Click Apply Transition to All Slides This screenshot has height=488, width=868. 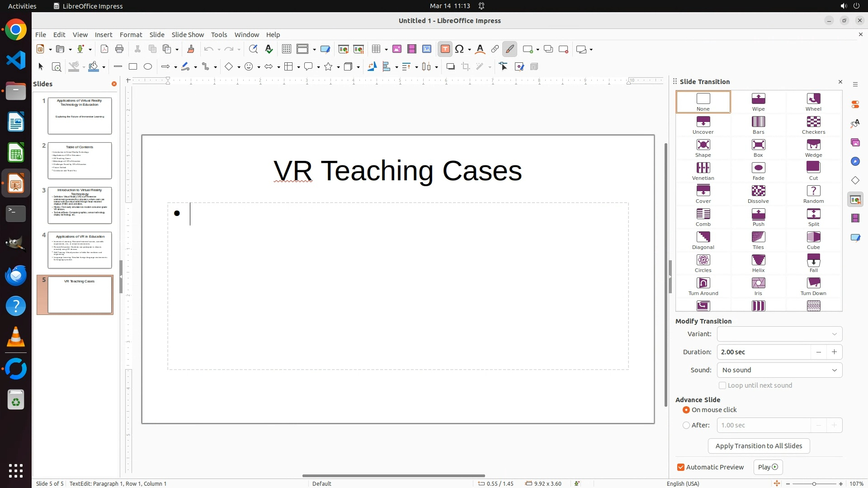click(x=759, y=446)
